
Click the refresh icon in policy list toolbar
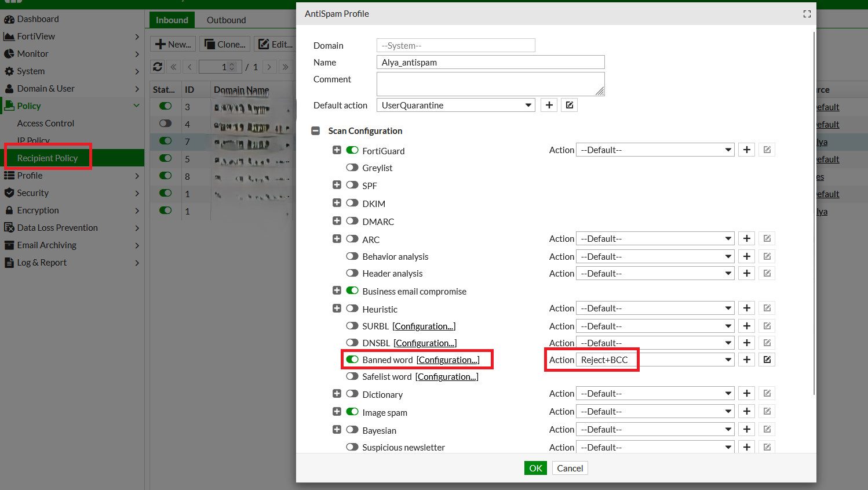(158, 67)
